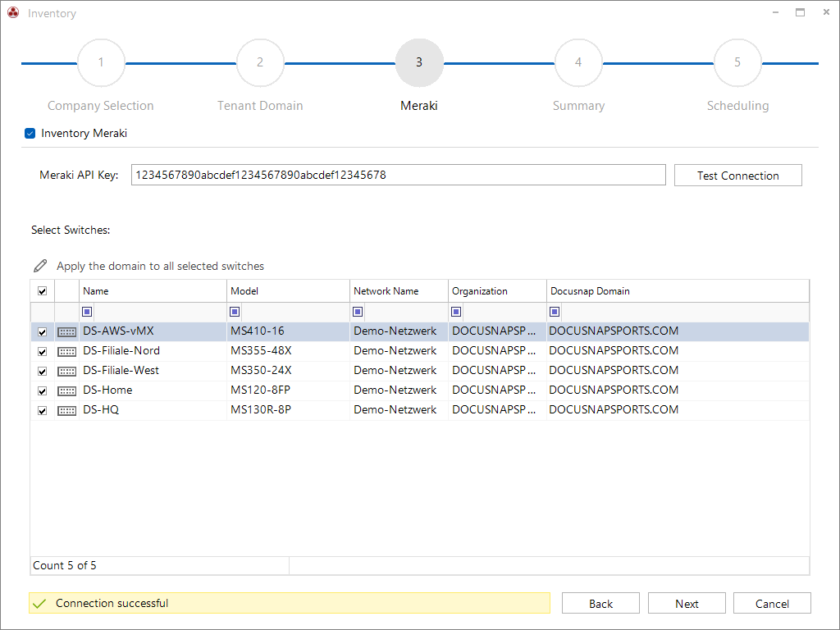The image size is (840, 630).
Task: Click the green checkmark status icon
Action: click(39, 604)
